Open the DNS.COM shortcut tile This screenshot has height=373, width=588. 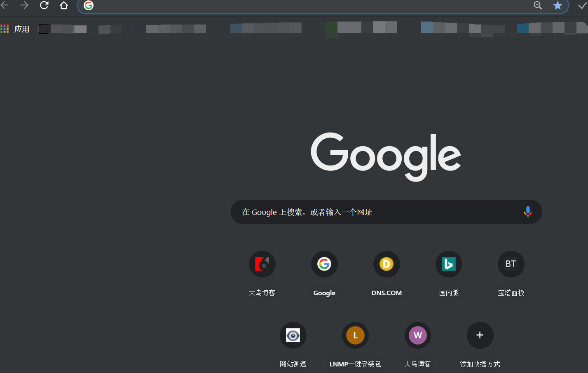(387, 264)
